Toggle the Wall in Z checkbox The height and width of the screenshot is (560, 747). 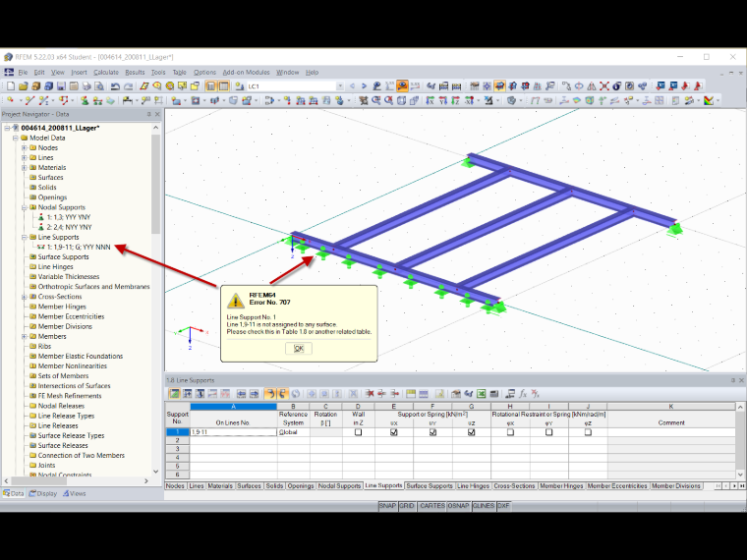click(358, 432)
